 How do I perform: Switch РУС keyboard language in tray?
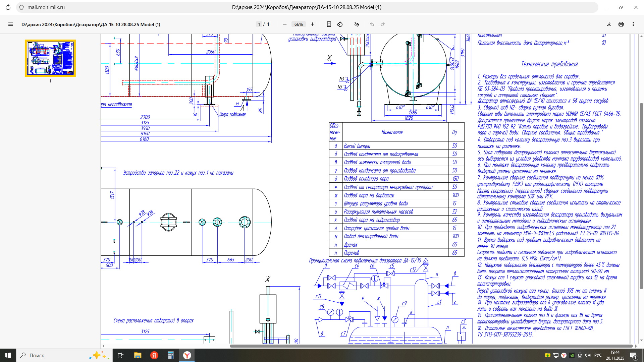point(598,355)
